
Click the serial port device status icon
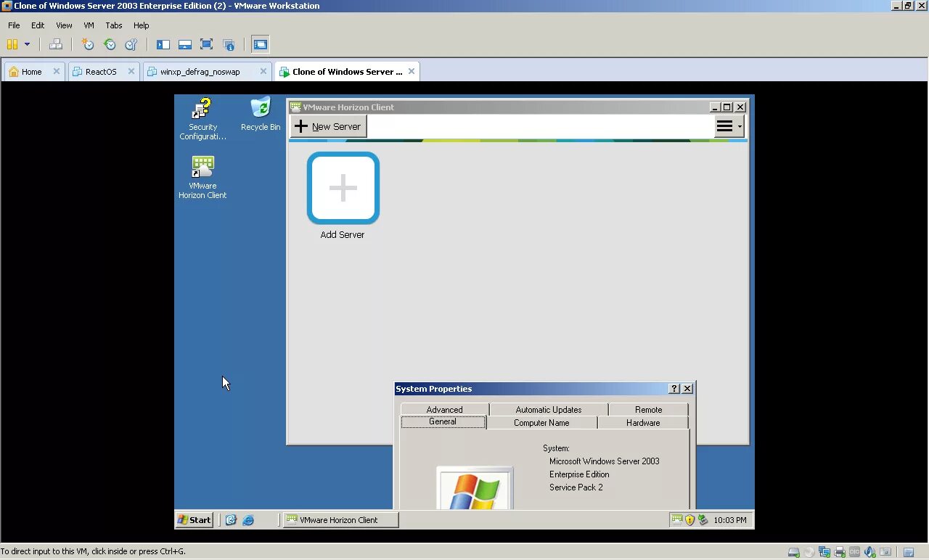pos(855,552)
